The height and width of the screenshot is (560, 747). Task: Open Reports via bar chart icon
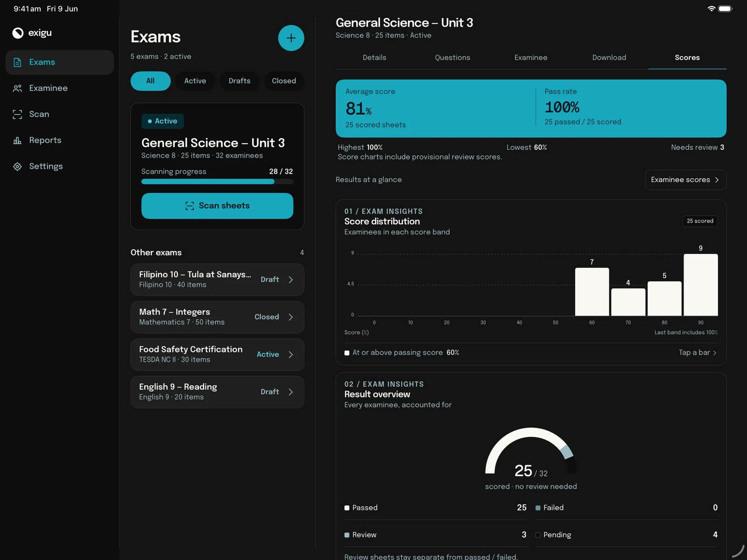pyautogui.click(x=17, y=140)
